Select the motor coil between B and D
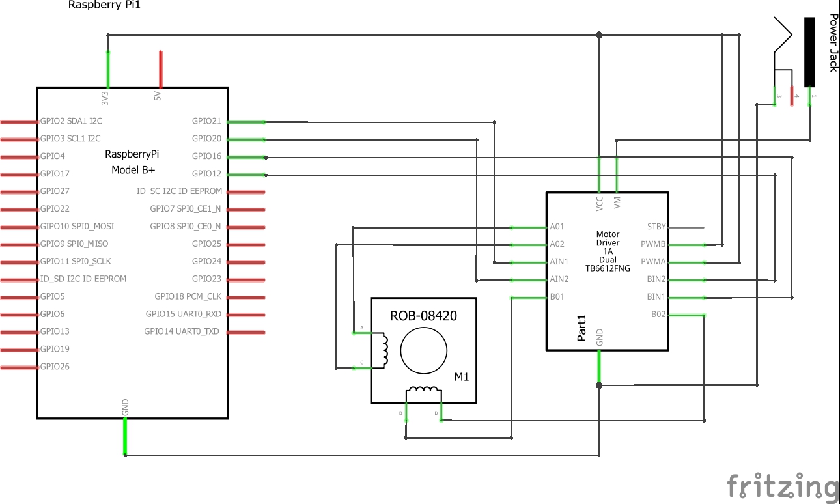This screenshot has height=504, width=840. (423, 393)
